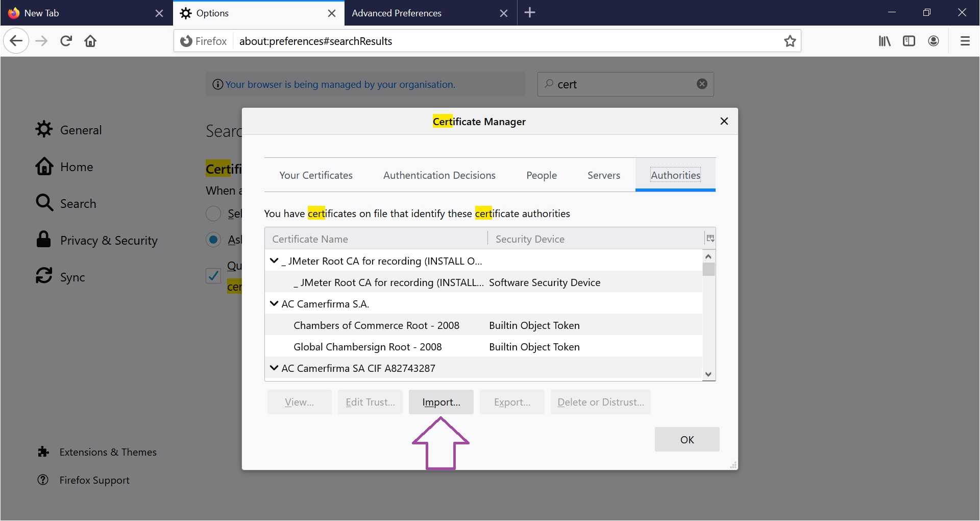
Task: Click the Reload page icon
Action: (x=66, y=41)
